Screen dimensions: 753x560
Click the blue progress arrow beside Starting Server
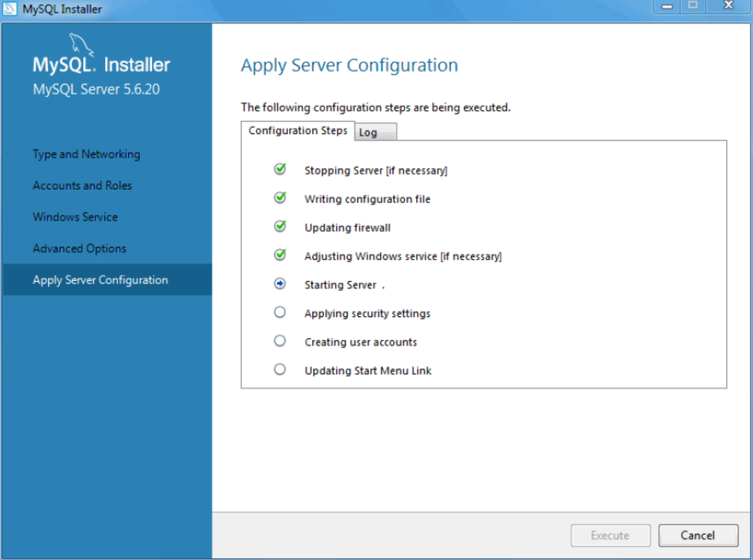pyautogui.click(x=280, y=284)
